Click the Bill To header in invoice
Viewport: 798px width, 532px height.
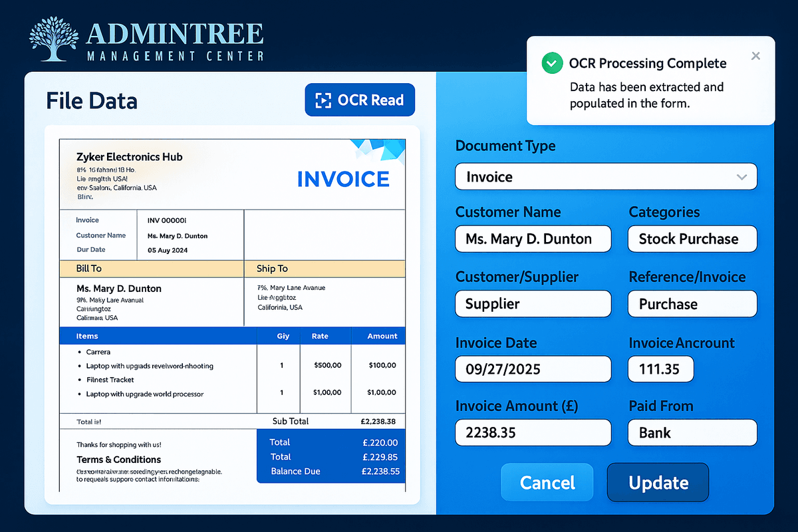pos(90,269)
